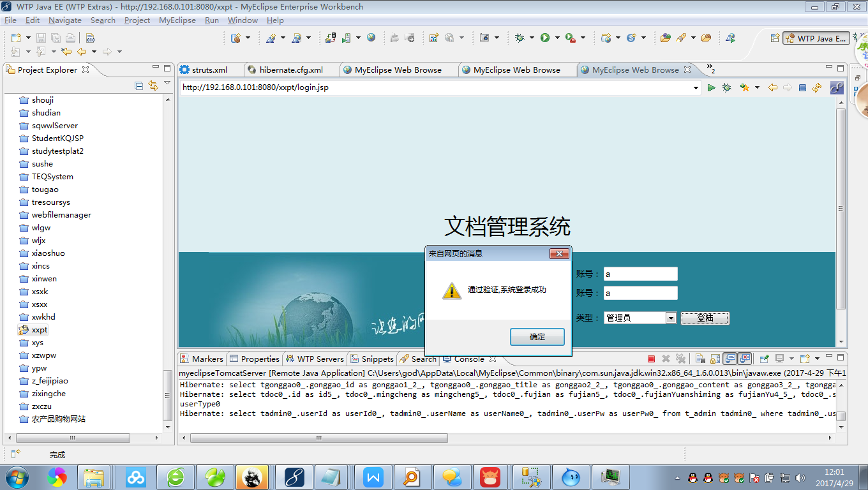Run the application with the green Run icon
This screenshot has height=490, width=868.
click(545, 38)
